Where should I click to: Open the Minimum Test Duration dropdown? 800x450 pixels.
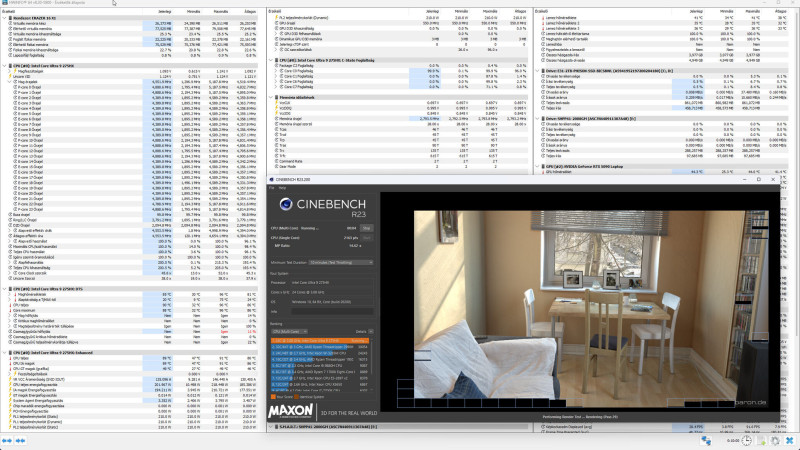click(341, 262)
